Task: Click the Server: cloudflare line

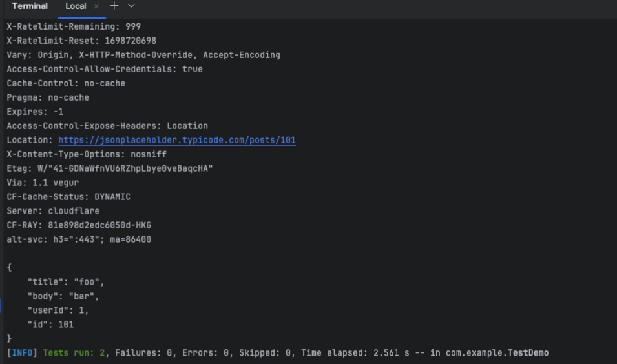Action: click(x=53, y=211)
